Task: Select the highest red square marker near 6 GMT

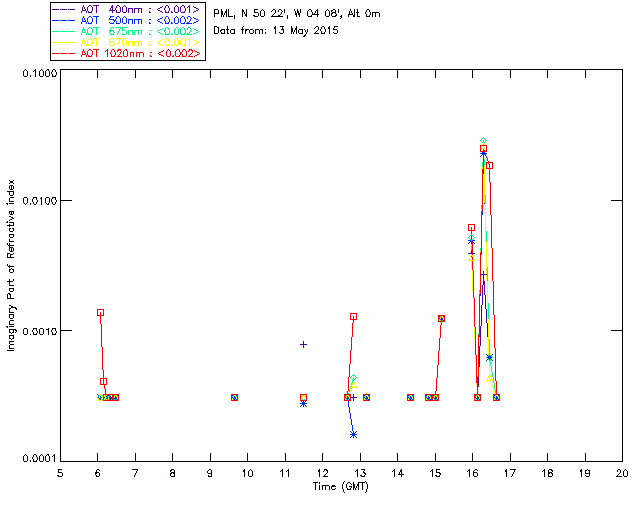Action: pos(100,313)
